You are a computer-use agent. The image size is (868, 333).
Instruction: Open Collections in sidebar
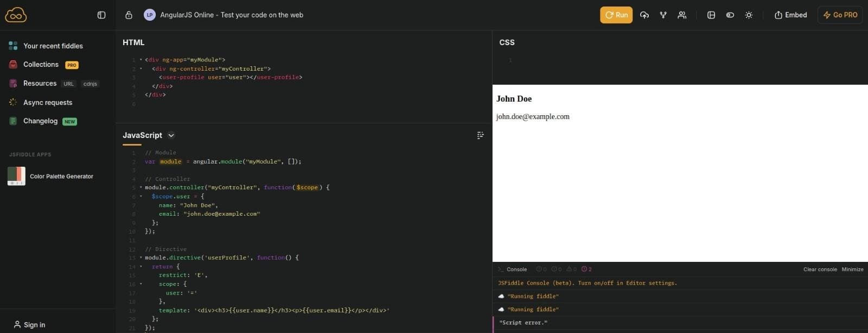[41, 65]
